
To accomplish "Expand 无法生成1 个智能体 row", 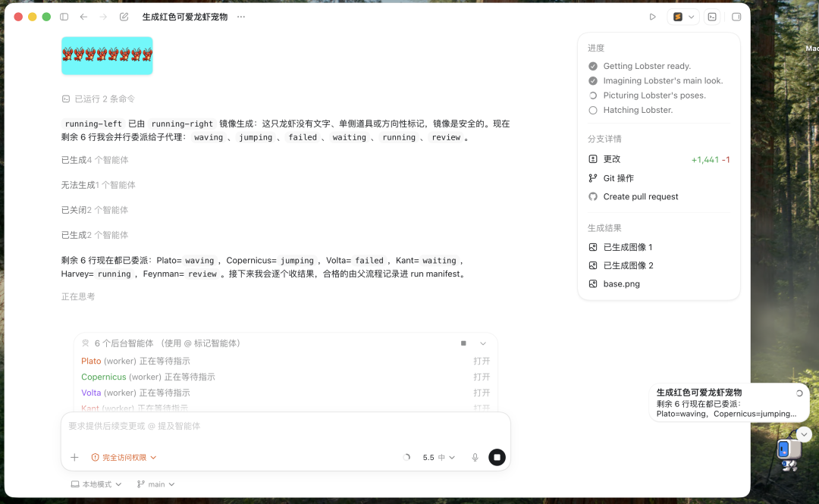I will pos(98,185).
